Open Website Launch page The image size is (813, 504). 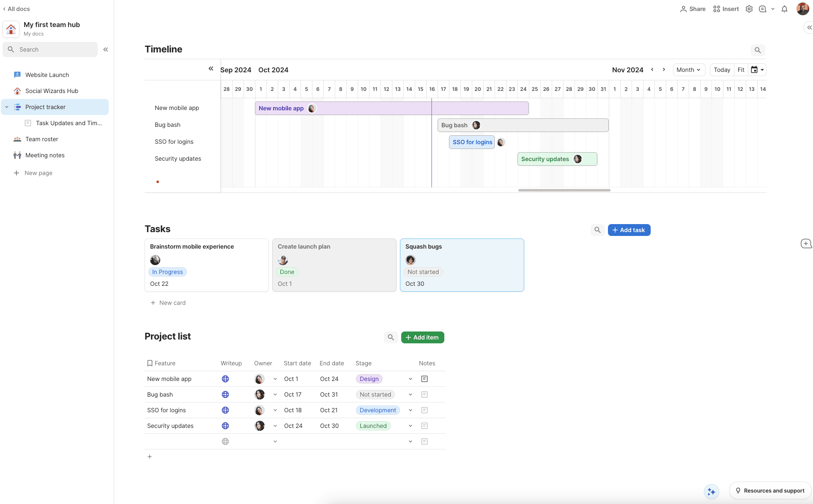tap(55, 75)
